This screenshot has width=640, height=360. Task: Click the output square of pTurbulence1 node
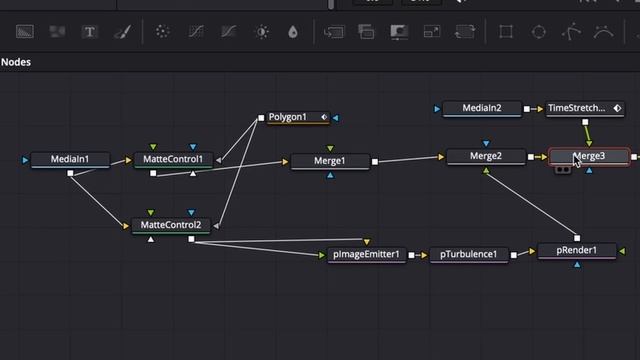(513, 255)
